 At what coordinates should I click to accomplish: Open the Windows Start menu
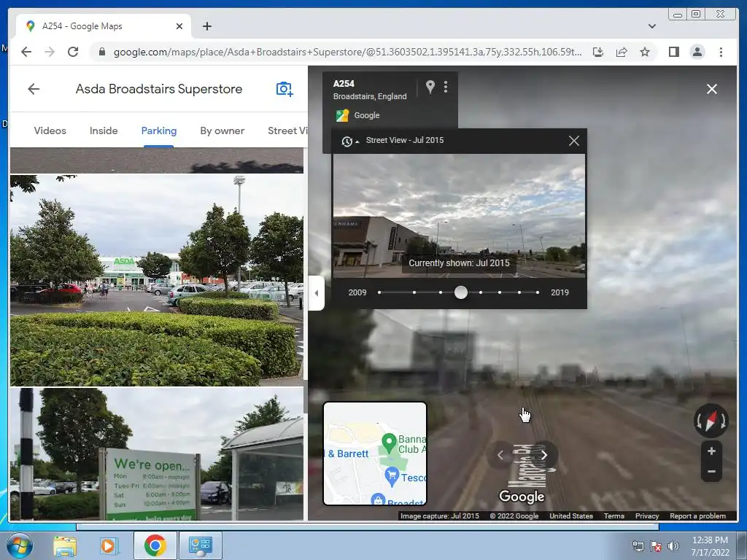(19, 545)
